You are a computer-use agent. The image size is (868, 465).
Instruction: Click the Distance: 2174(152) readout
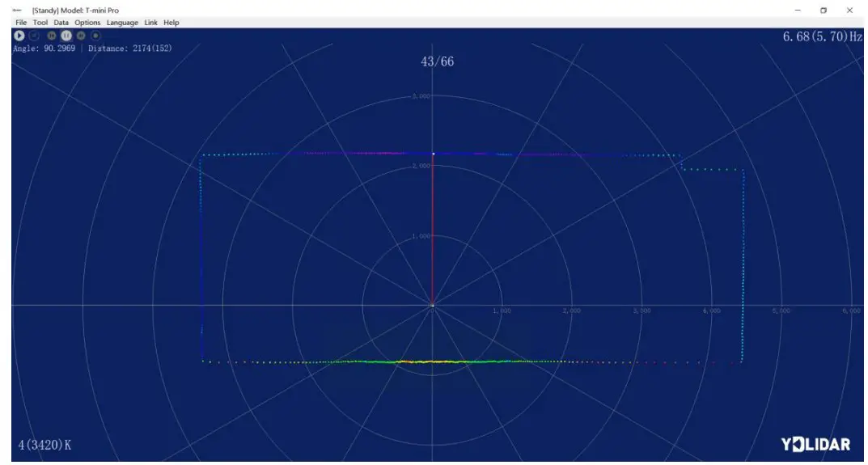[x=130, y=49]
